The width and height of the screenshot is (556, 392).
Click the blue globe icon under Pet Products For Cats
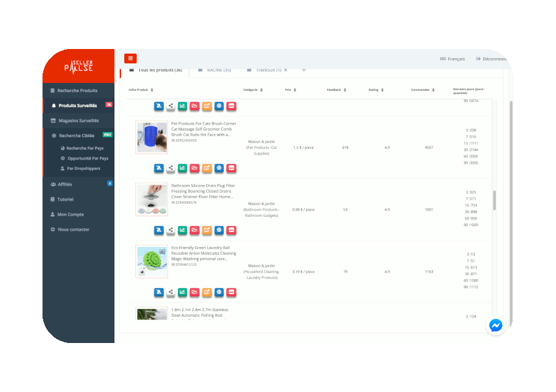pos(219,167)
